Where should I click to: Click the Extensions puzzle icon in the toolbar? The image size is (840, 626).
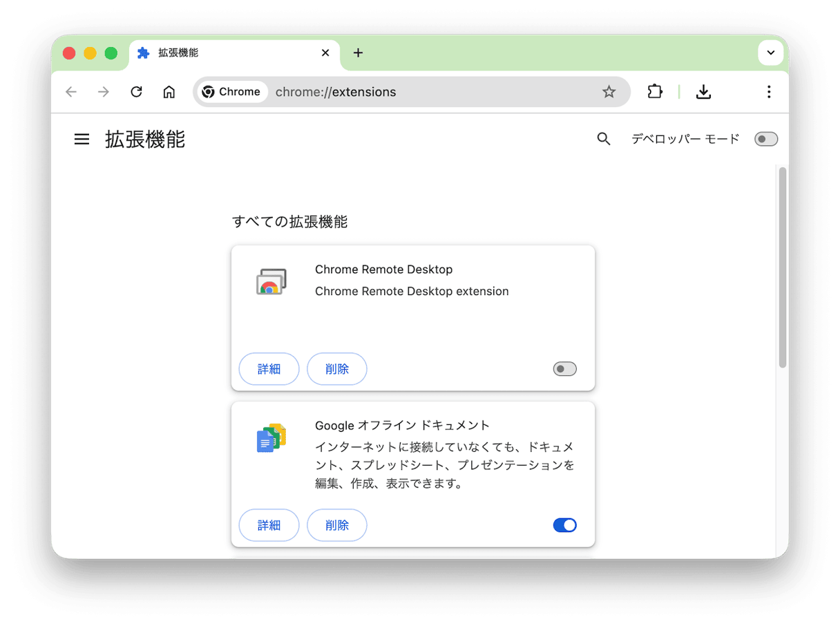point(655,91)
